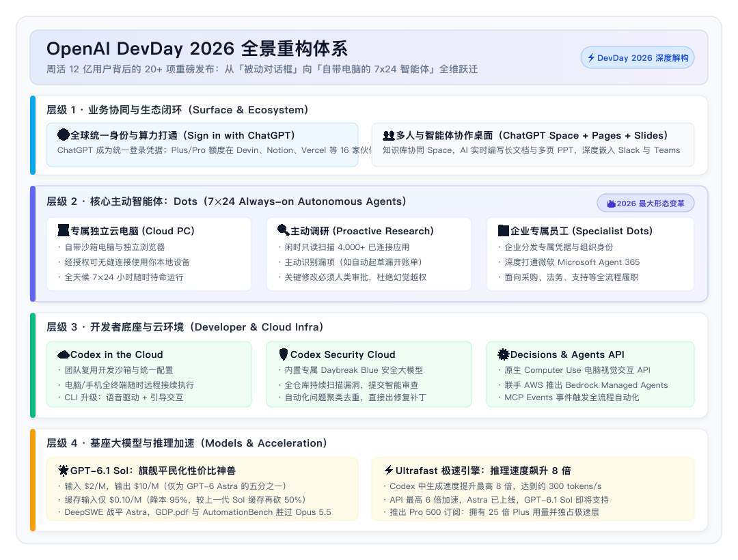Click the star icon beside GPT-6.1 Sol
The width and height of the screenshot is (738, 560).
point(64,470)
